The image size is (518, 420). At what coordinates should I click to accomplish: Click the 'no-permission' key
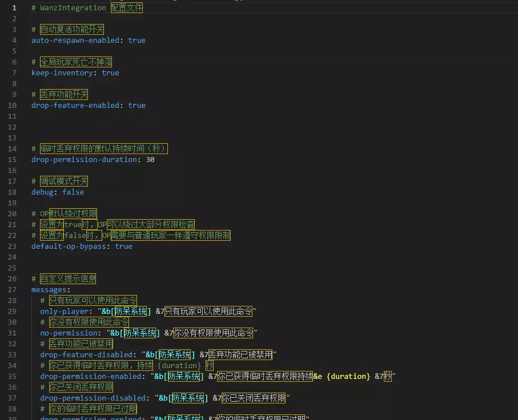(x=69, y=333)
